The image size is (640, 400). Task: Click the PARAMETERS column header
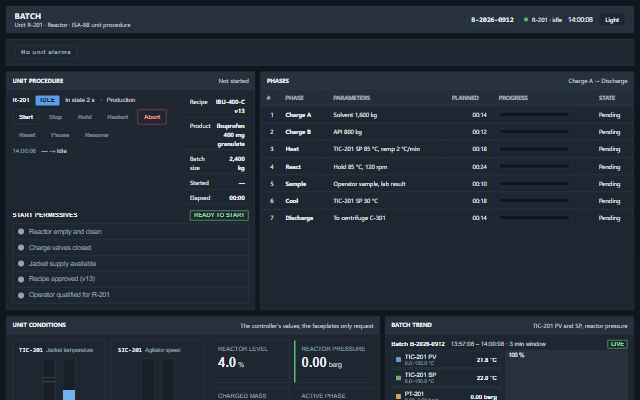click(351, 98)
